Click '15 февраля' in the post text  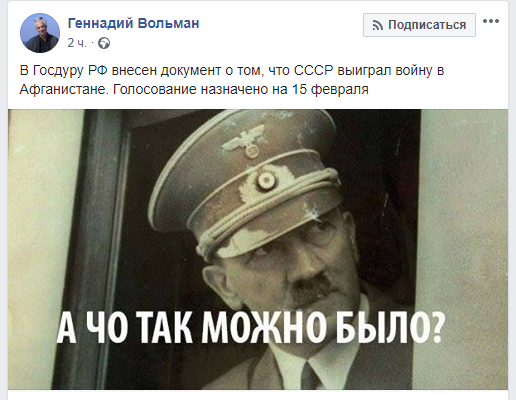[330, 89]
